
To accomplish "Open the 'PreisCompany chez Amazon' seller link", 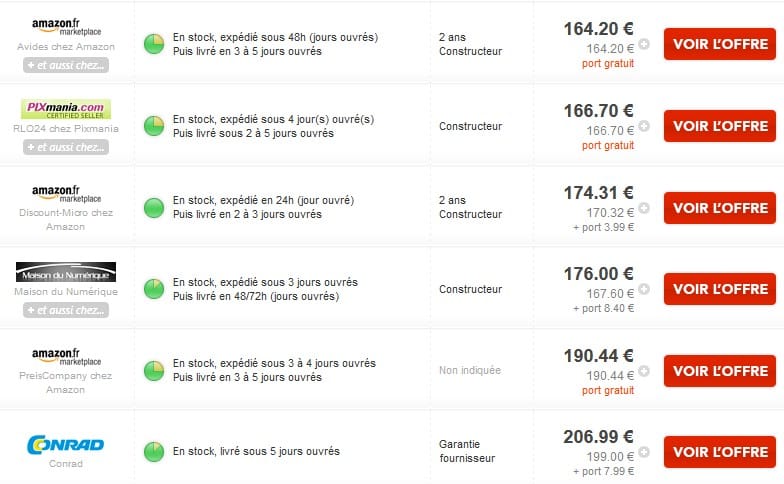I will tap(66, 382).
